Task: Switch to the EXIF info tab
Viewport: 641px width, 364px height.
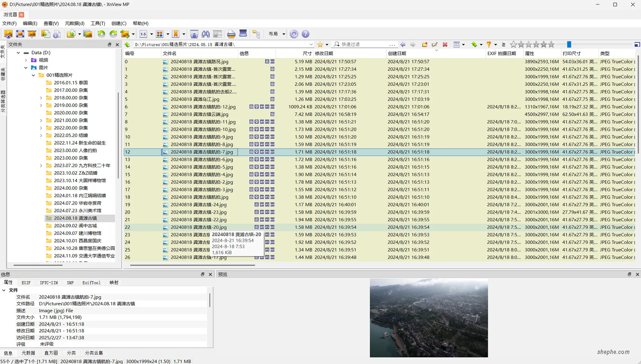Action: point(26,283)
